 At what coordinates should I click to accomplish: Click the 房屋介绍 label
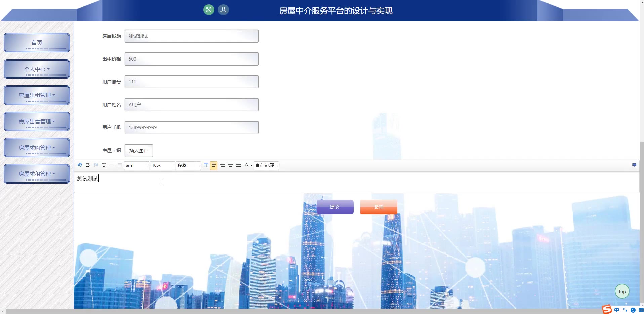point(112,150)
